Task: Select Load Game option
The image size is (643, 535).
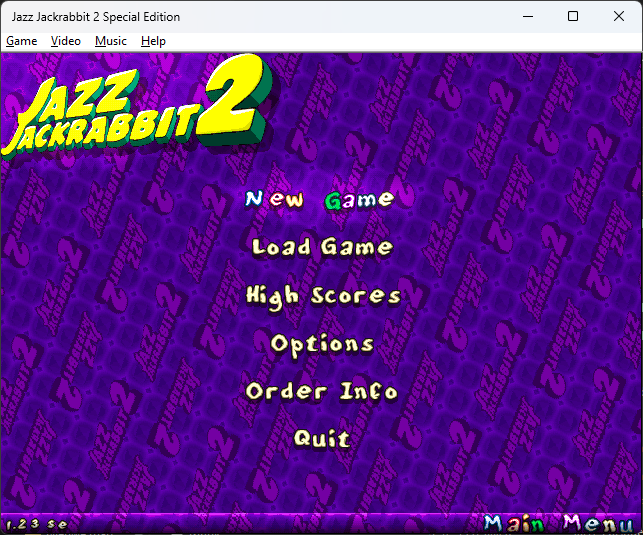Action: coord(322,247)
